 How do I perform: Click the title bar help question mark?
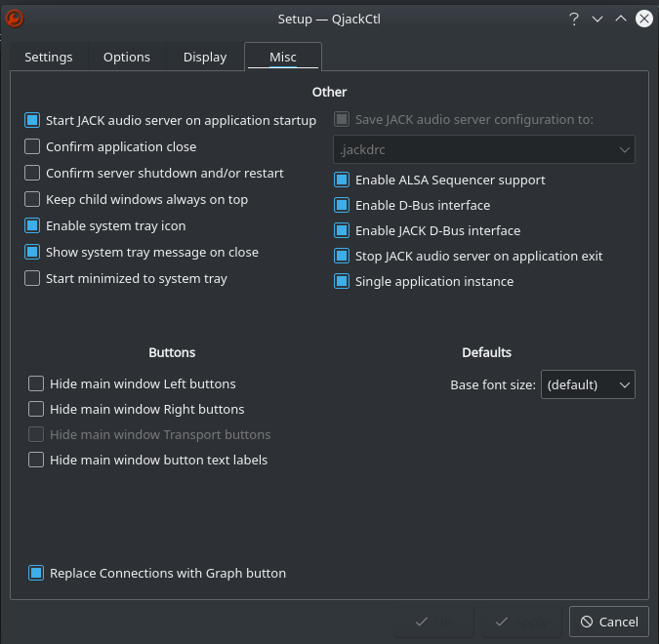pos(573,19)
